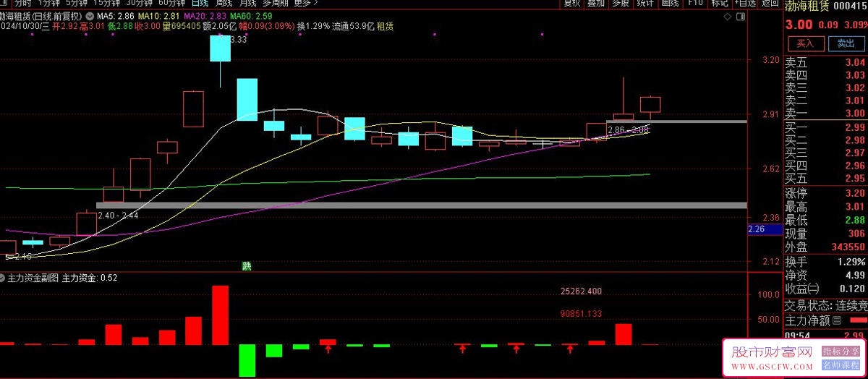Image resolution: width=868 pixels, height=379 pixels.
Task: Click the 涨停 value 3.20
Action: pos(854,193)
